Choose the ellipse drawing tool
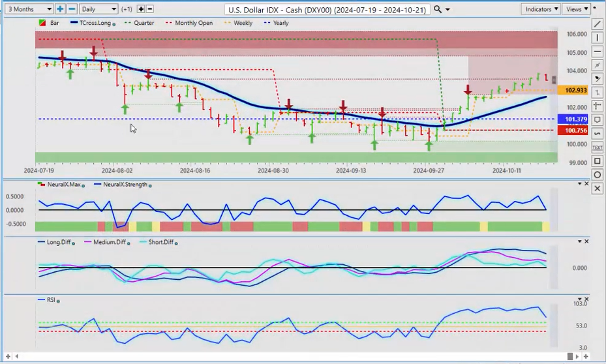Viewport: 606px width, 364px height. click(x=598, y=175)
